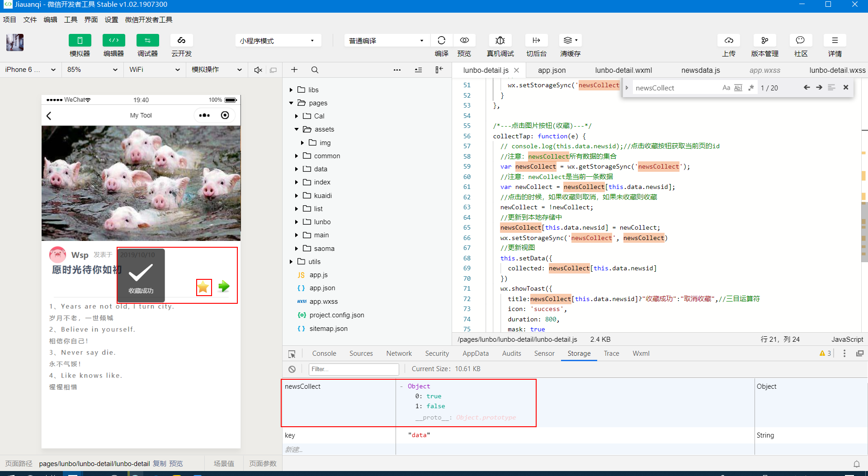Click the Preview eye icon
This screenshot has width=868, height=476.
coord(464,40)
